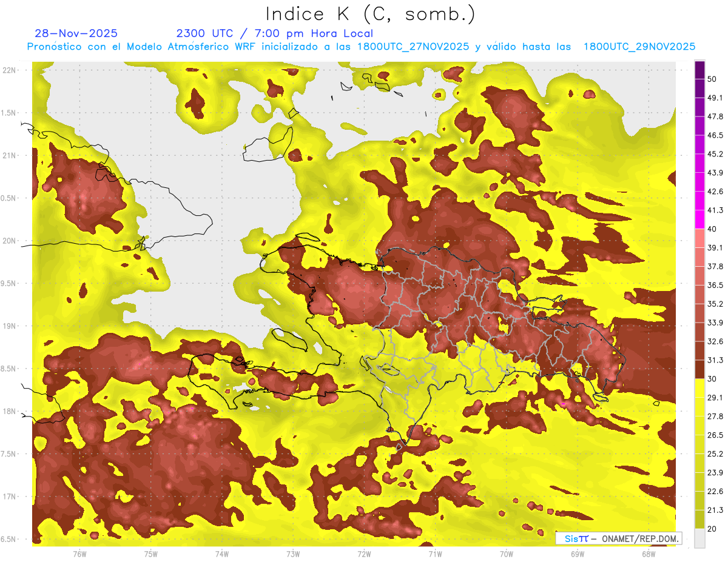Click the '1800UTC_27NOV2025' initialization time
This screenshot has height=562, width=728.
pos(413,47)
